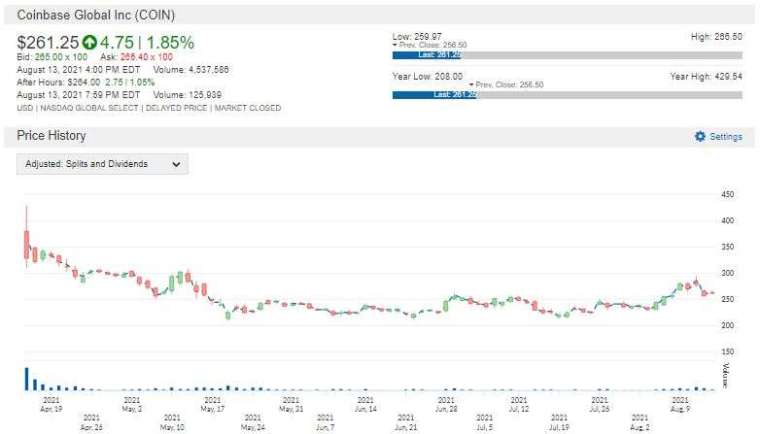The width and height of the screenshot is (760, 434).
Task: Click the day range Last 261.25 bar
Action: [426, 55]
